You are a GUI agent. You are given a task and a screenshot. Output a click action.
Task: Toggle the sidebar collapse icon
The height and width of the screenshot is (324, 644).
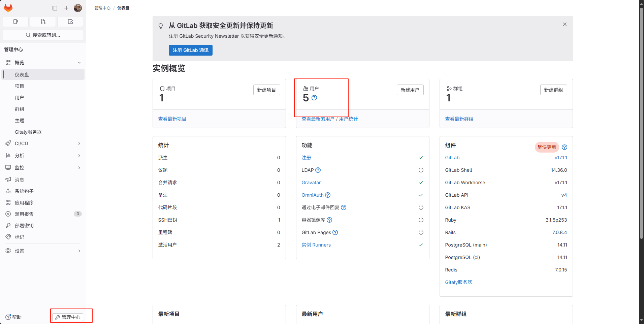tap(55, 8)
